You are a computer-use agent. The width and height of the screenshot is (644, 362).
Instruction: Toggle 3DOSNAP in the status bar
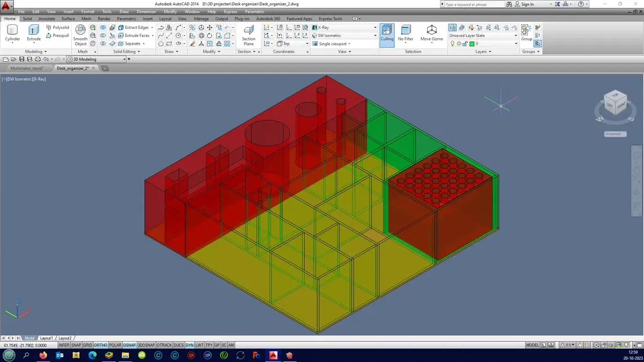point(146,345)
